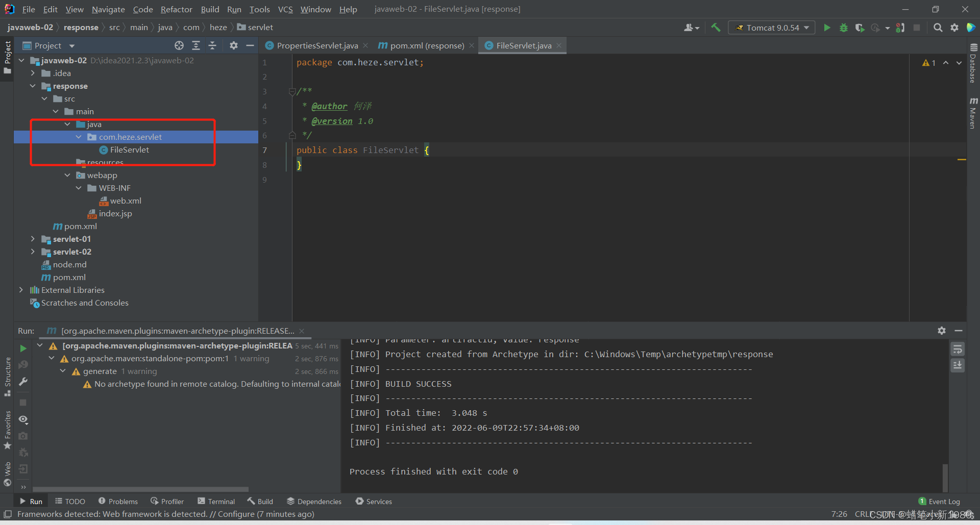Expand the .idea folder
Screen dimensions: 980x525
[x=33, y=73]
